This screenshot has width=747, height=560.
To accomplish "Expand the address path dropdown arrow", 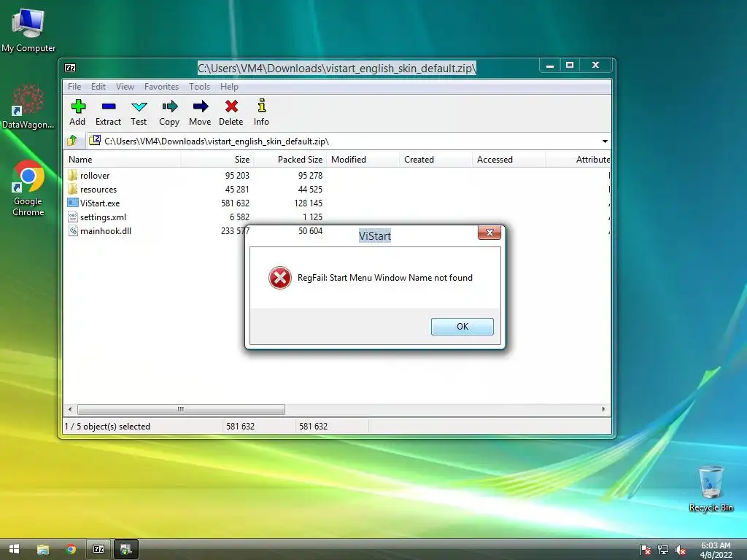I will 605,141.
